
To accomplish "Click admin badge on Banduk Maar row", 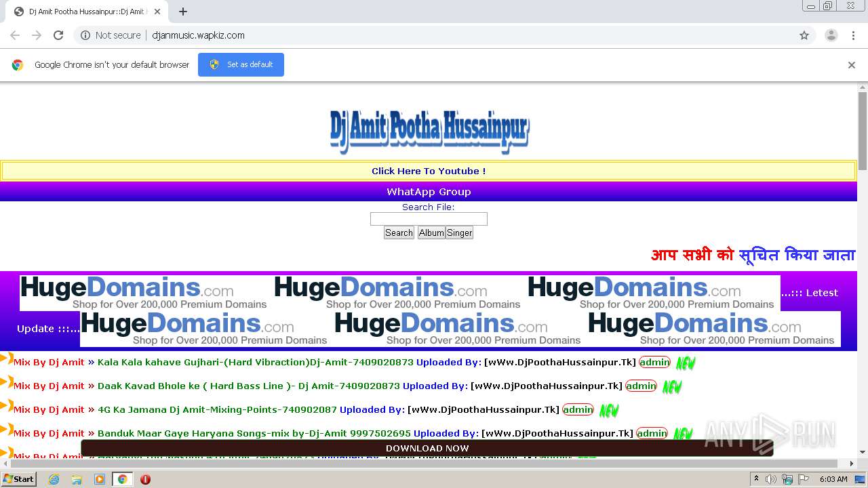I will coord(652,434).
